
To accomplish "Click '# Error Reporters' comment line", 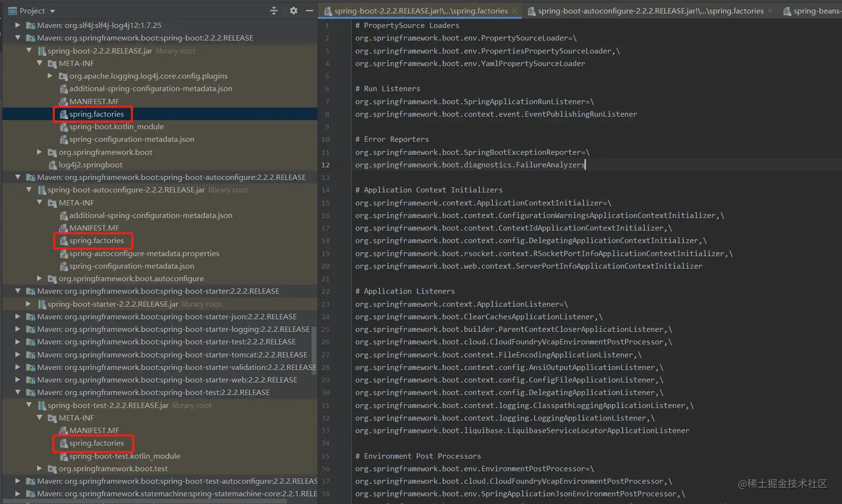I will [392, 139].
